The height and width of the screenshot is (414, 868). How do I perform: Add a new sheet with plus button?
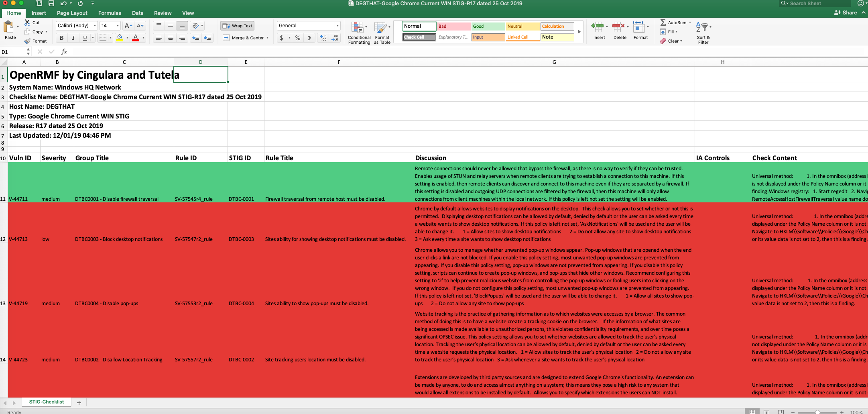click(x=79, y=402)
